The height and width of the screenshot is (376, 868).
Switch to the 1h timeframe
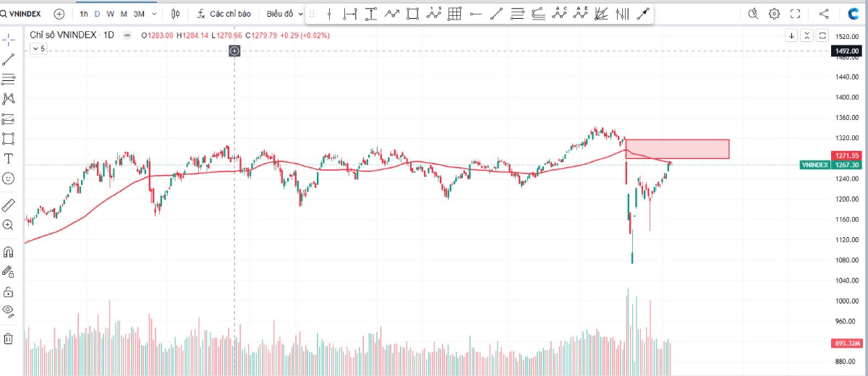[84, 14]
